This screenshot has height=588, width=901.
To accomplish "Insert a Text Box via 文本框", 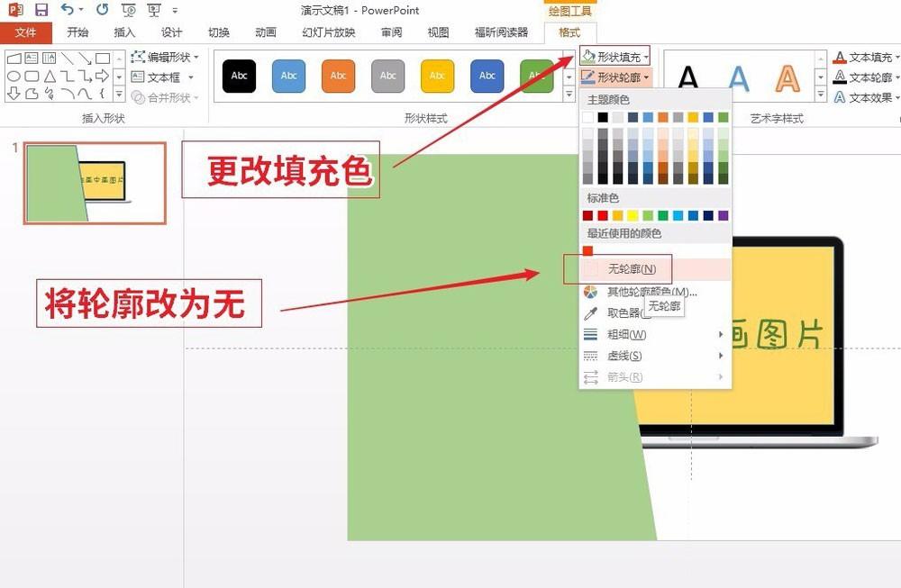I will [160, 77].
